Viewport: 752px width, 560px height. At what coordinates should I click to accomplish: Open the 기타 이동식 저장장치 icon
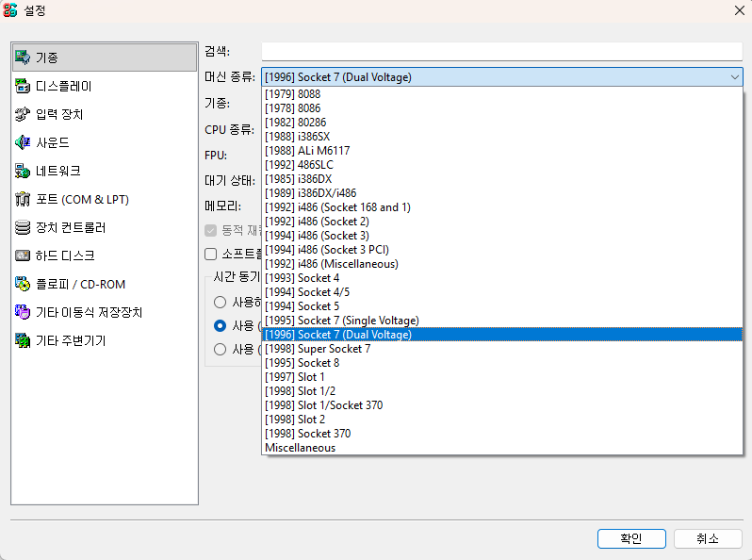tap(23, 312)
